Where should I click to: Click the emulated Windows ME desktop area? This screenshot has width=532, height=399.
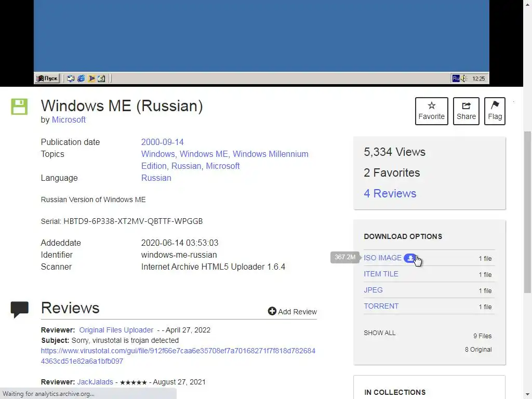(261, 36)
